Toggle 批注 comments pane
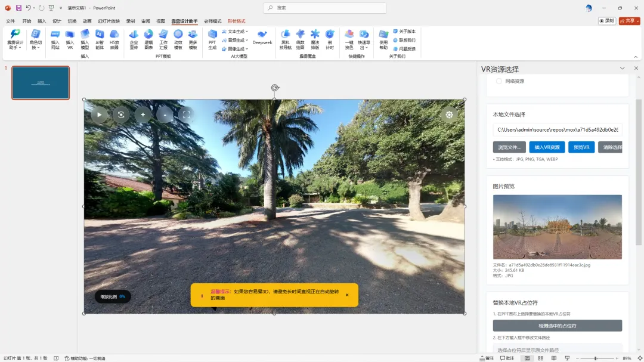Image resolution: width=644 pixels, height=362 pixels. (507, 358)
